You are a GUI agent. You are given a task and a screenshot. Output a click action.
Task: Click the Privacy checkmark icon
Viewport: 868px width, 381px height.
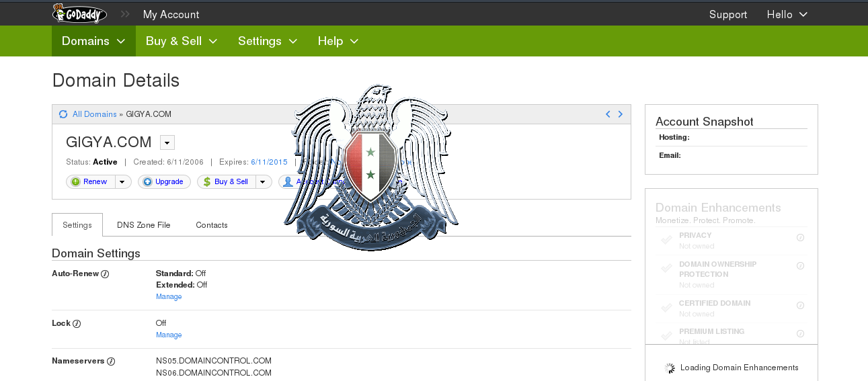(666, 240)
